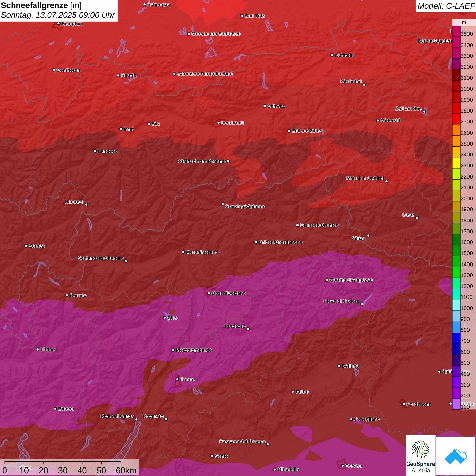This screenshot has width=476, height=476.
Task: Click the Innsbruck city marker
Action: [x=219, y=123]
